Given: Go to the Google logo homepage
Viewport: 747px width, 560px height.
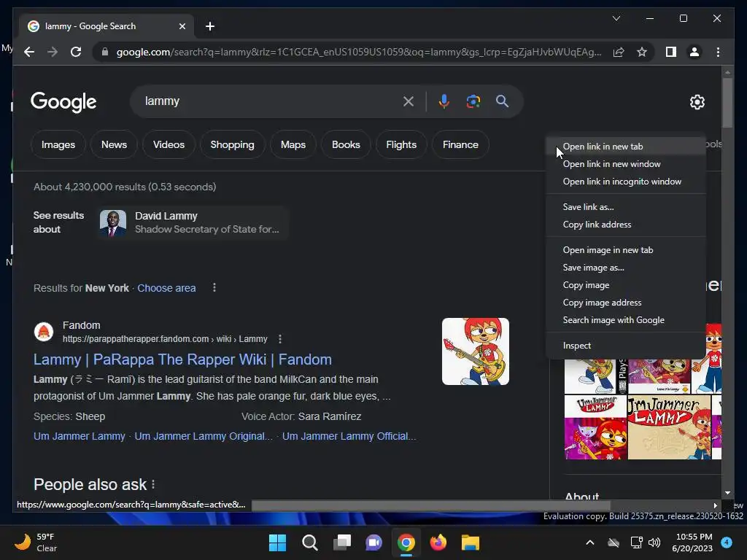Looking at the screenshot, I should [63, 102].
